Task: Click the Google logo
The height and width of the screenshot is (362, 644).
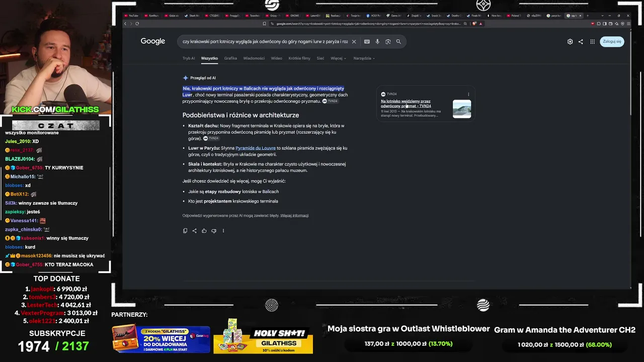Action: pyautogui.click(x=153, y=41)
